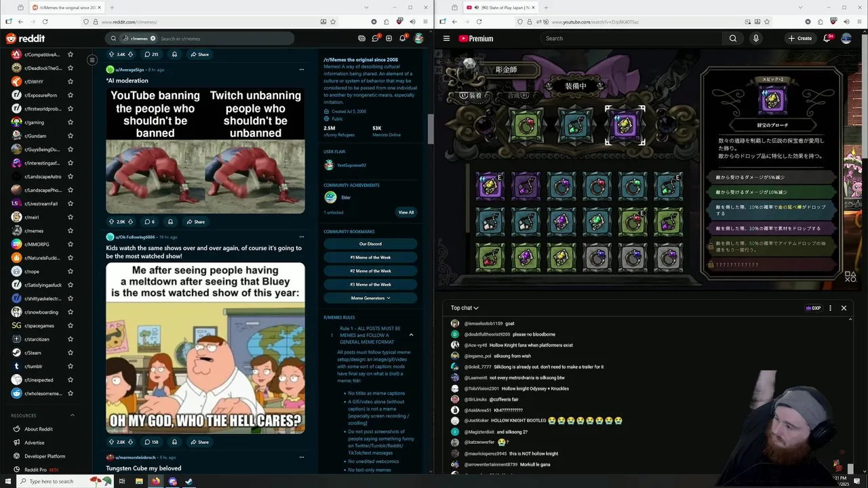The height and width of the screenshot is (488, 868).
Task: Toggle favorite star for r/tumblr
Action: point(70,366)
